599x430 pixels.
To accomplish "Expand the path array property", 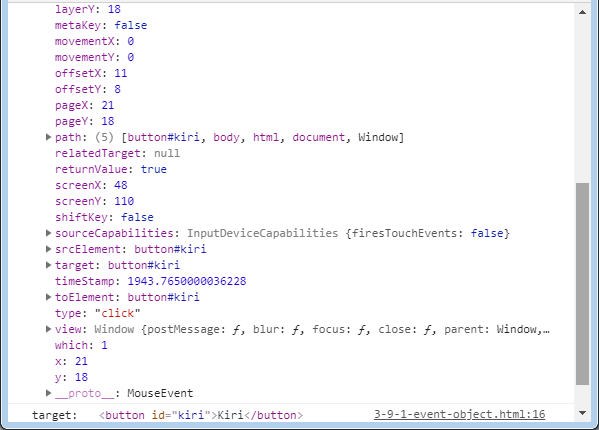I will click(x=48, y=137).
